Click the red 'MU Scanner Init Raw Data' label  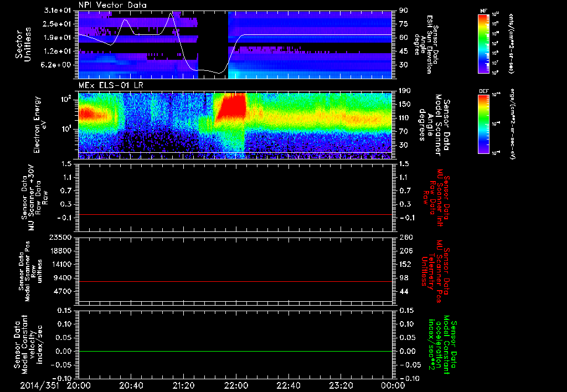point(437,197)
